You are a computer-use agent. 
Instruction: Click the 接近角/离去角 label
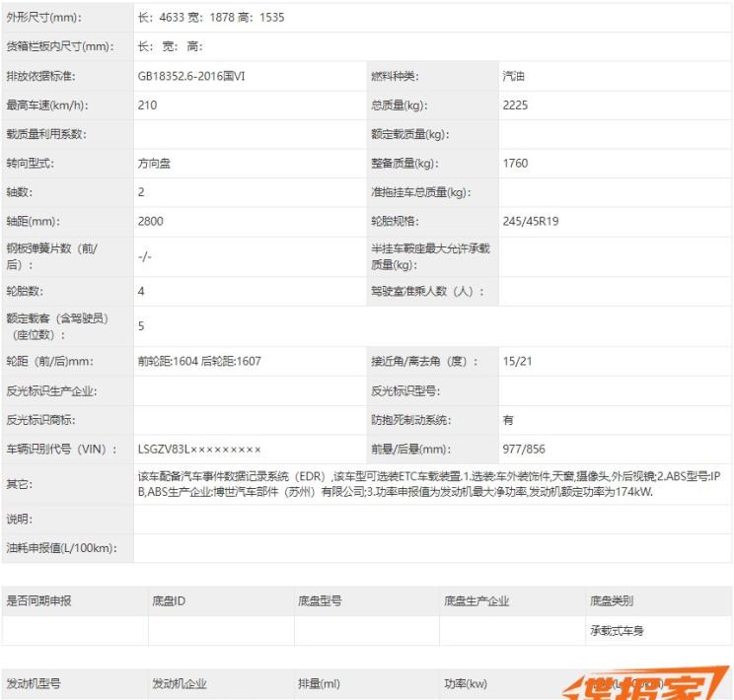(x=424, y=361)
